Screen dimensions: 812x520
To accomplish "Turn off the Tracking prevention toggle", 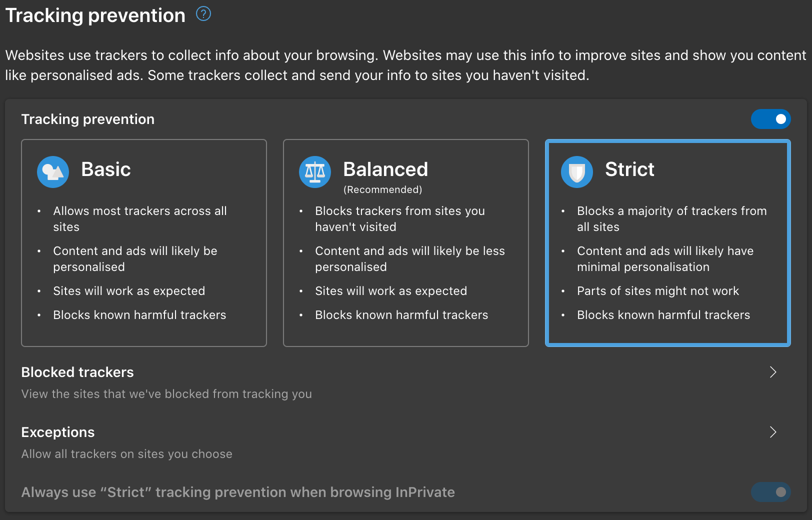I will pyautogui.click(x=770, y=119).
